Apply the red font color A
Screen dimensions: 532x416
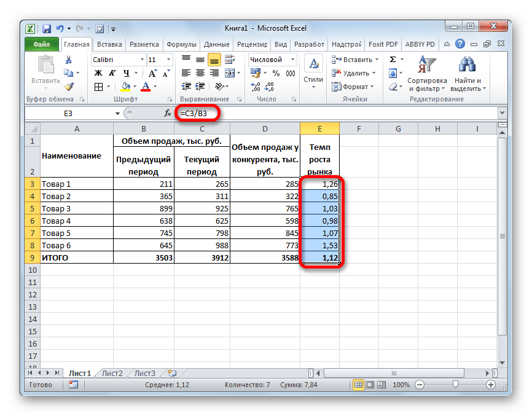146,87
